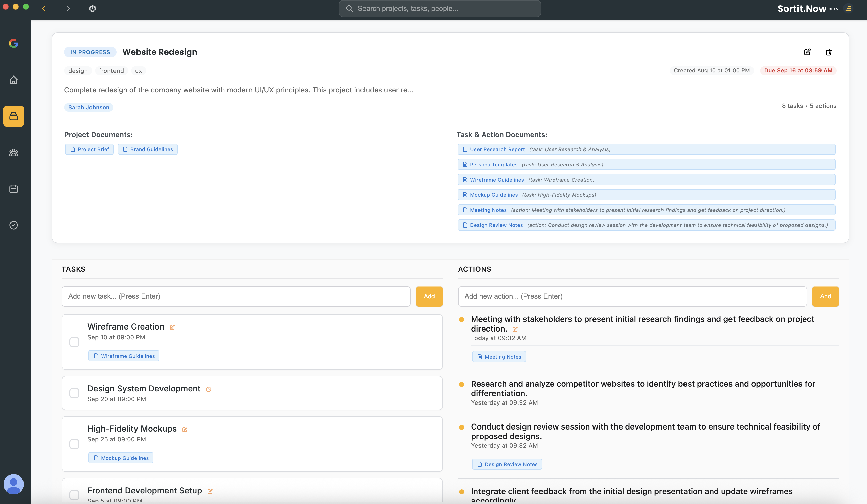Click the history clock icon in top bar
Image resolution: width=867 pixels, height=504 pixels.
(92, 9)
